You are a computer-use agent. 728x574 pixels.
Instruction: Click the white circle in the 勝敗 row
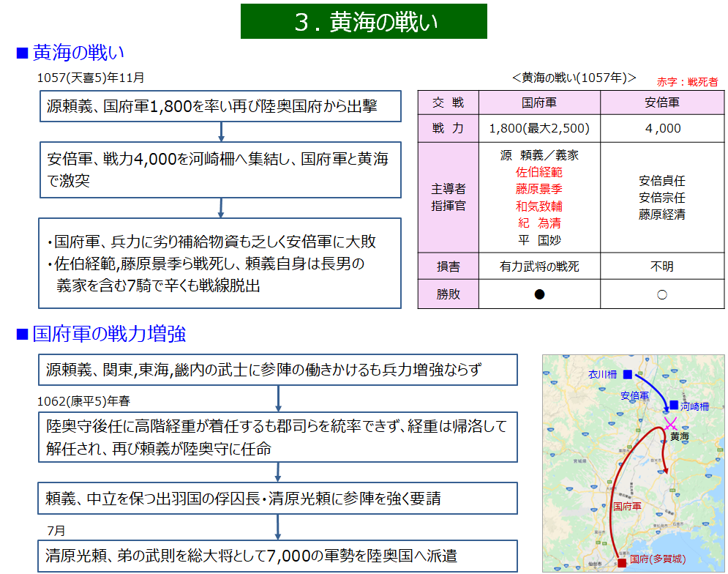coord(661,294)
